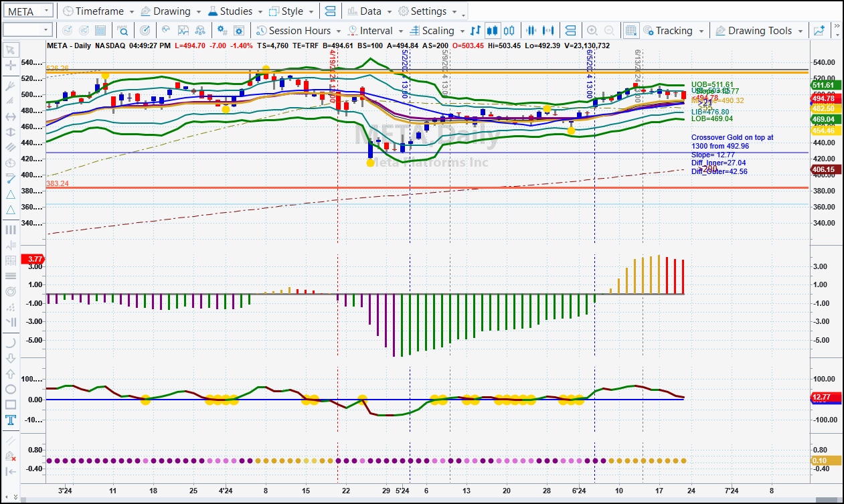Click the 6'24 date label on time axis
The height and width of the screenshot is (504, 844).
[579, 491]
